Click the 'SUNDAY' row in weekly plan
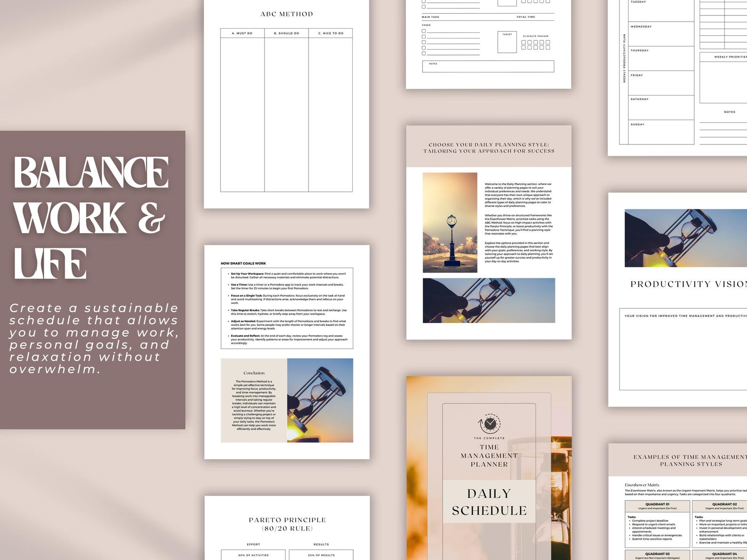Viewport: 747px width, 560px height. (x=661, y=132)
